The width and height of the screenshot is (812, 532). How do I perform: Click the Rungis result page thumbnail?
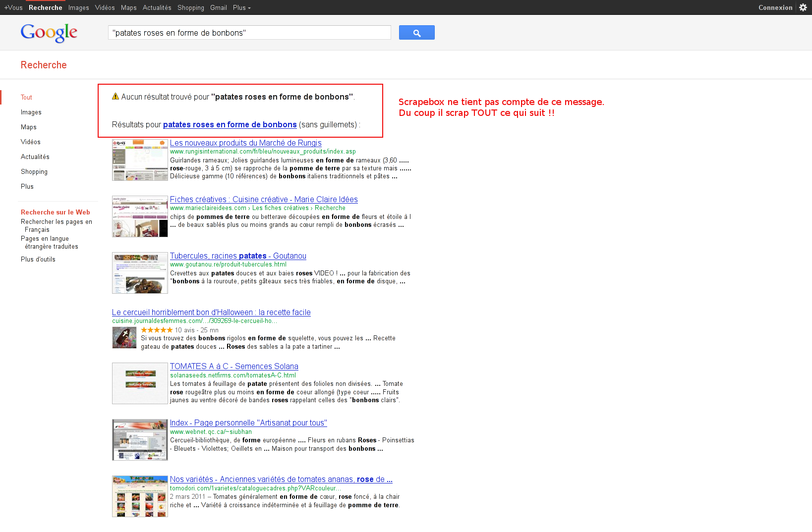140,160
